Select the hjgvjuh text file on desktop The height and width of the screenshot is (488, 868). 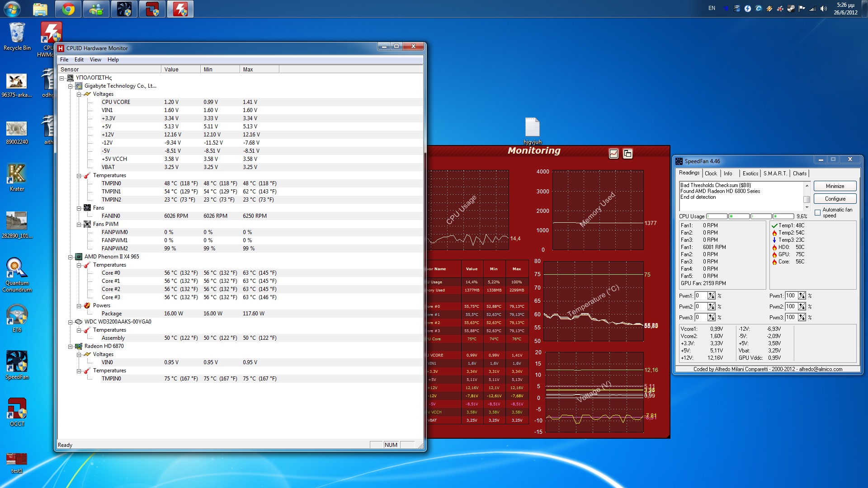click(532, 131)
